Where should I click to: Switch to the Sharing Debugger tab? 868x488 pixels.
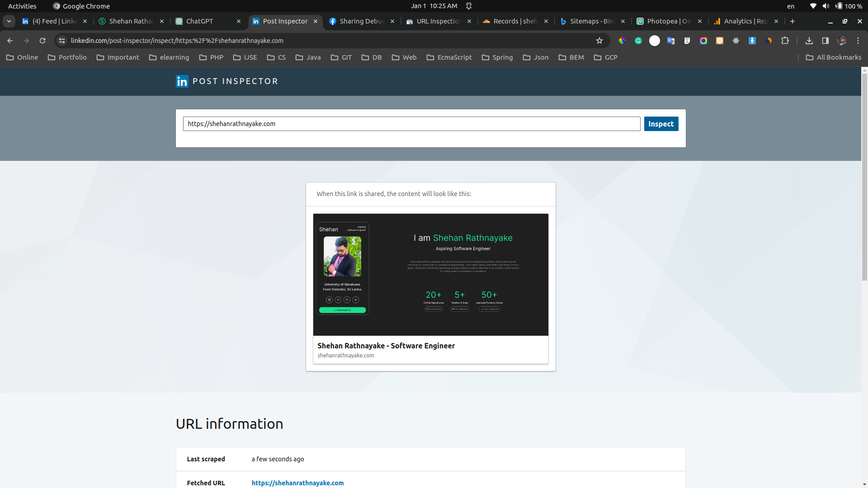pyautogui.click(x=362, y=21)
